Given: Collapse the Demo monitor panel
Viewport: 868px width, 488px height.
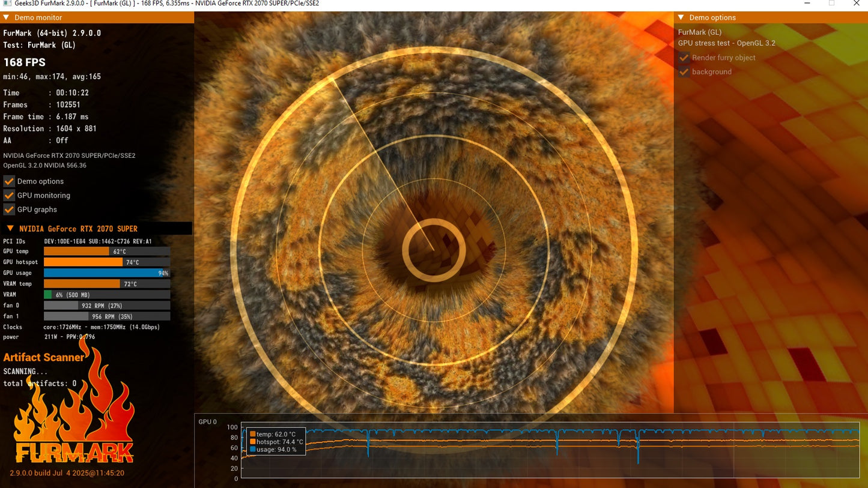Looking at the screenshot, I should click(x=6, y=17).
